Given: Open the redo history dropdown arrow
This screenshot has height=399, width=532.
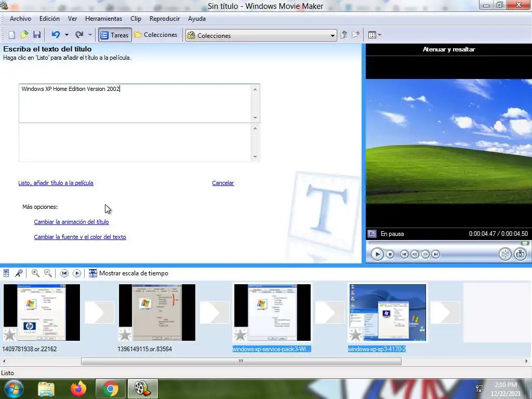Looking at the screenshot, I should pyautogui.click(x=90, y=35).
